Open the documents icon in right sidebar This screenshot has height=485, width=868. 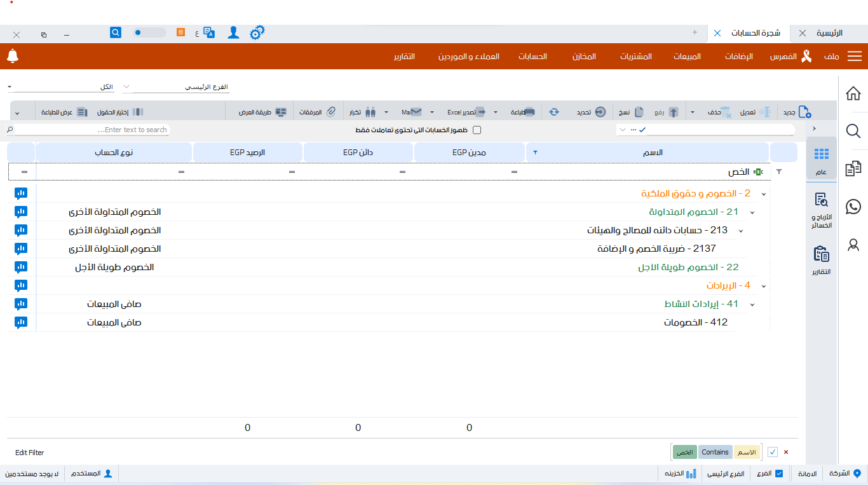(853, 168)
